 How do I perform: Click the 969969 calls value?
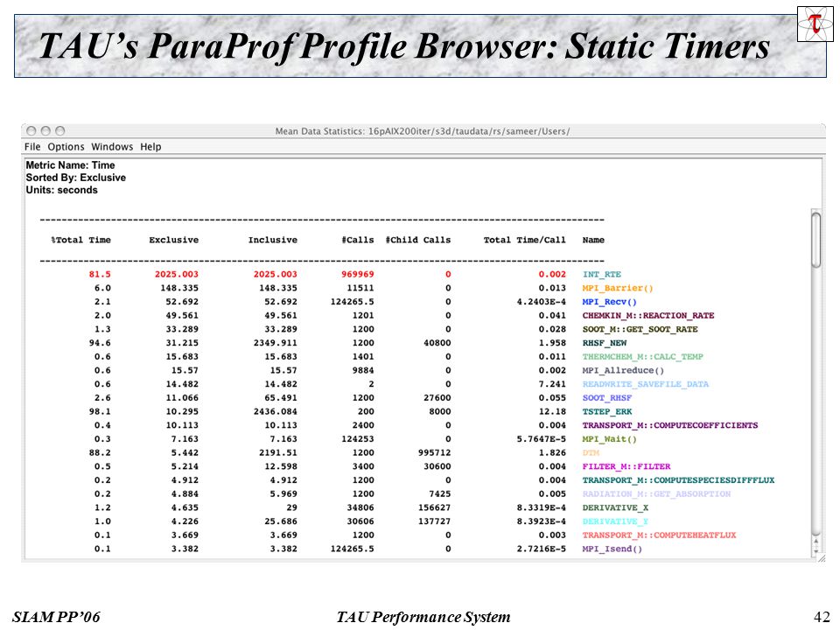pos(358,274)
